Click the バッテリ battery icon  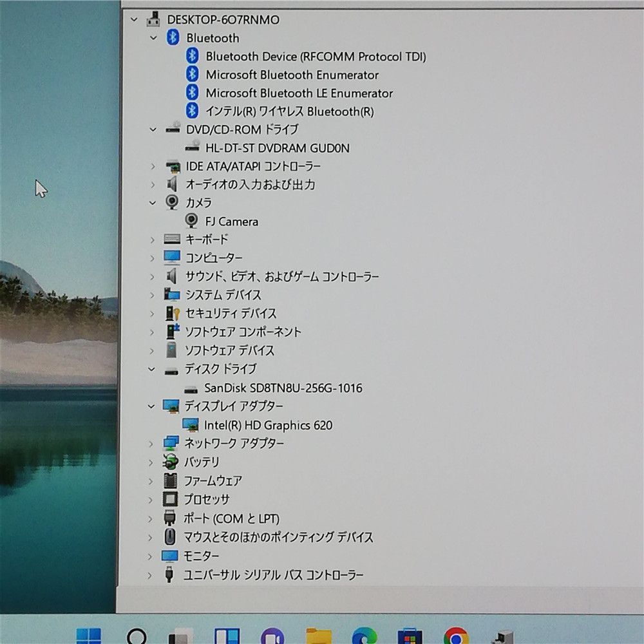(171, 462)
